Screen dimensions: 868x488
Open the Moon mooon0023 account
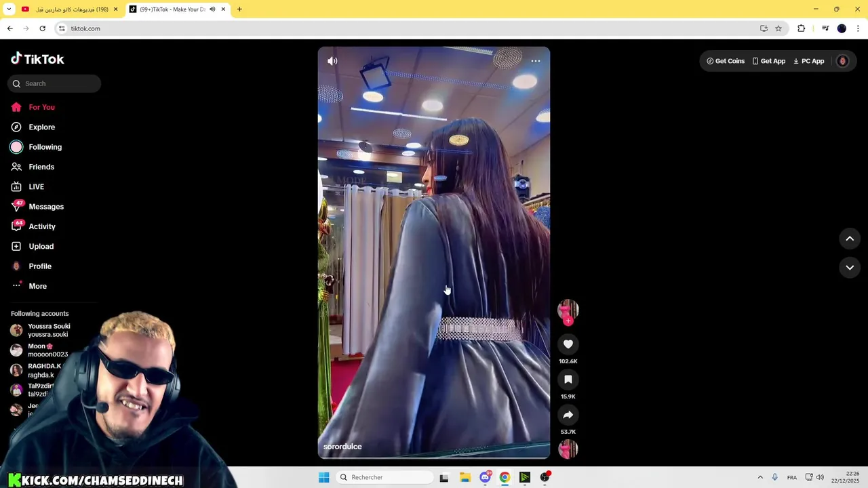39,350
